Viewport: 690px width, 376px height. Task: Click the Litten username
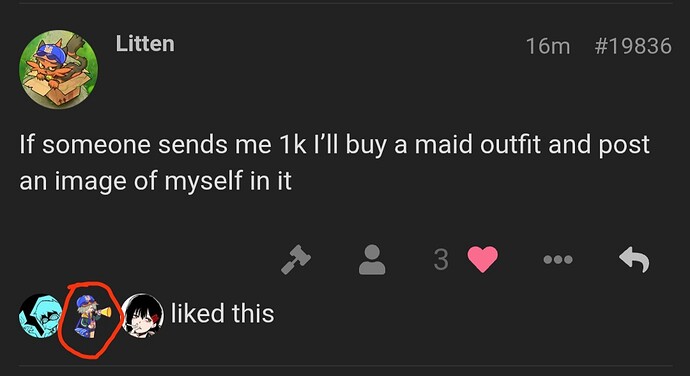[x=145, y=44]
